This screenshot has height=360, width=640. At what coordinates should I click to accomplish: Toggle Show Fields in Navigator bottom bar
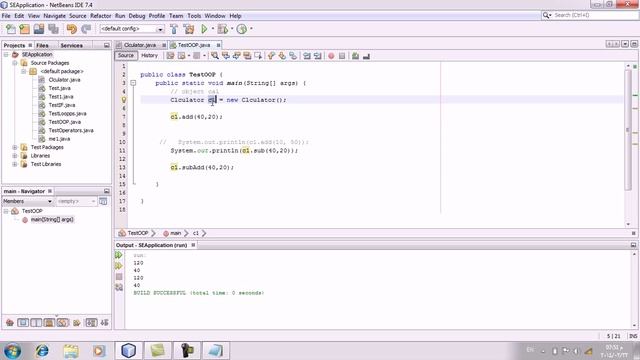tap(23, 323)
